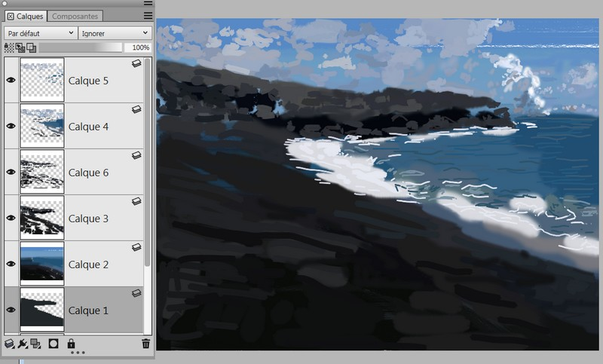Select the Calque 2 layer name
The width and height of the screenshot is (603, 364).
(88, 265)
